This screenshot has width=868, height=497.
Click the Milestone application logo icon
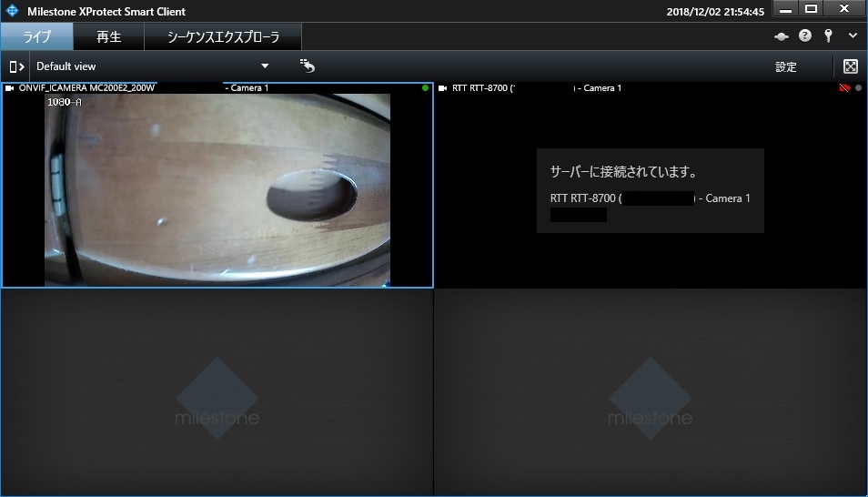(12, 11)
